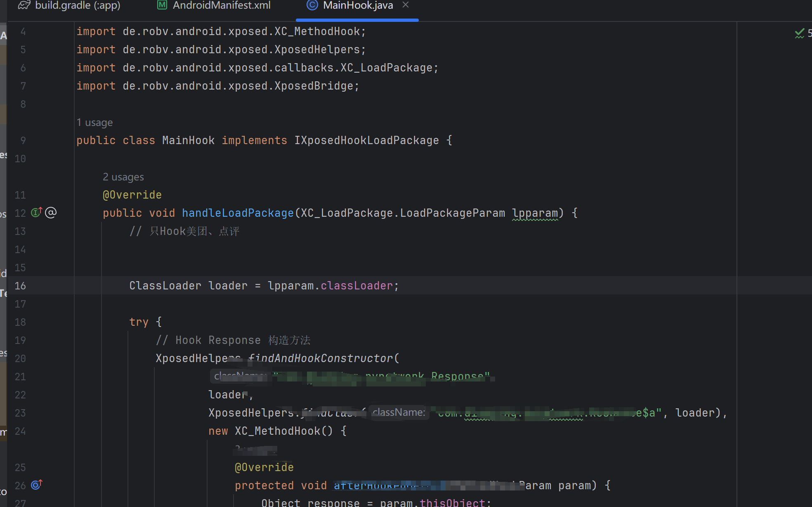
Task: Click the class C icon on MainHook.java tab
Action: 312,5
